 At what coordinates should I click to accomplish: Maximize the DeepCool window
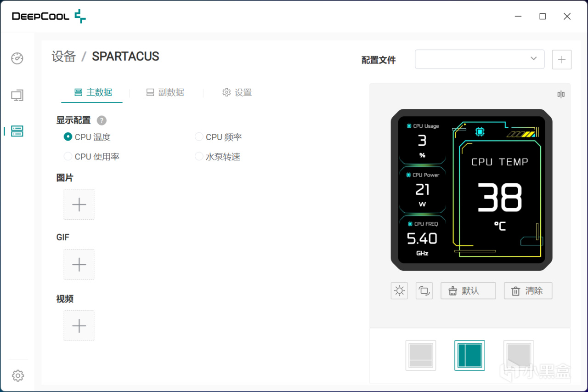click(x=543, y=17)
